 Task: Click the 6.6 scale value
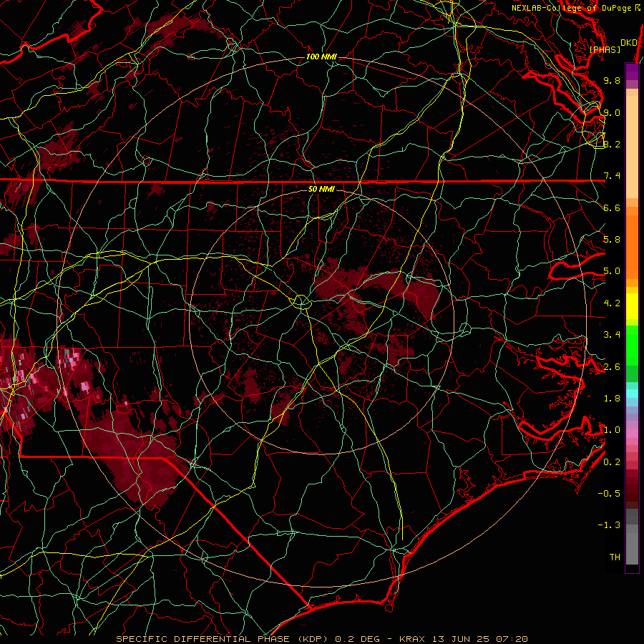tap(612, 208)
